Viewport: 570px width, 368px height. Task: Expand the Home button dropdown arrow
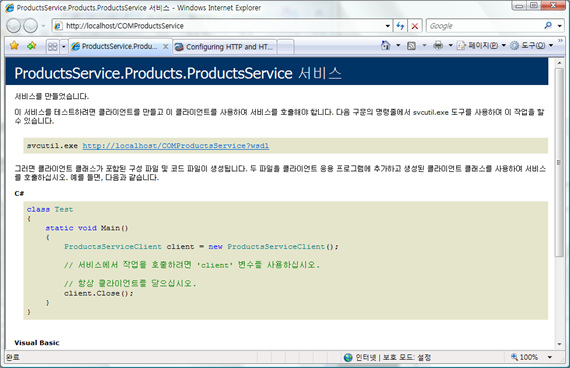[398, 45]
